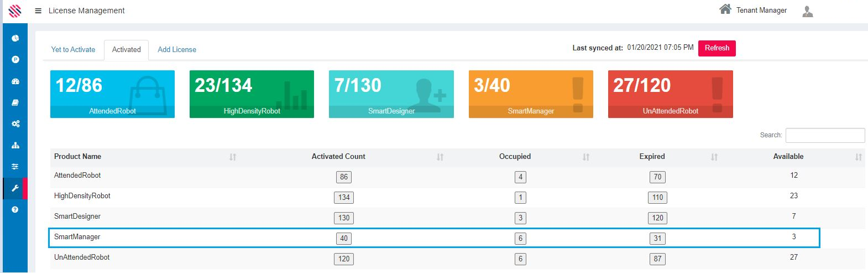Open the gears settings sidebar icon
868x273 pixels.
click(x=15, y=124)
